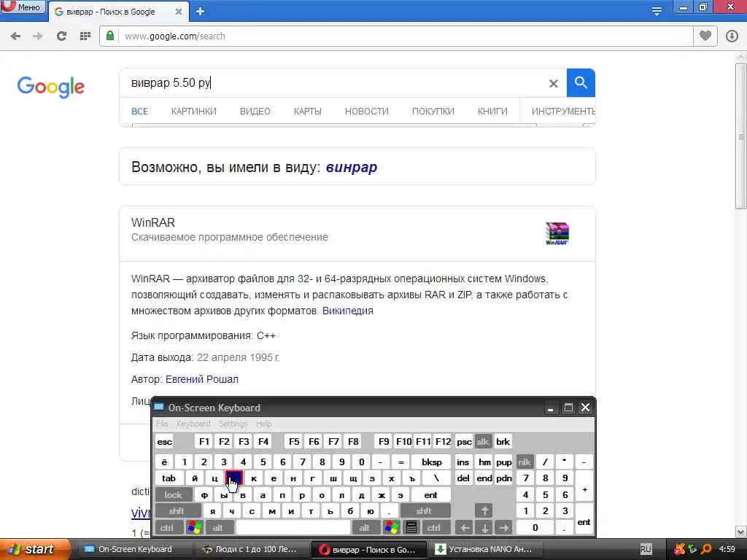Click the Opera forward navigation arrow
The height and width of the screenshot is (560, 747).
pyautogui.click(x=38, y=36)
